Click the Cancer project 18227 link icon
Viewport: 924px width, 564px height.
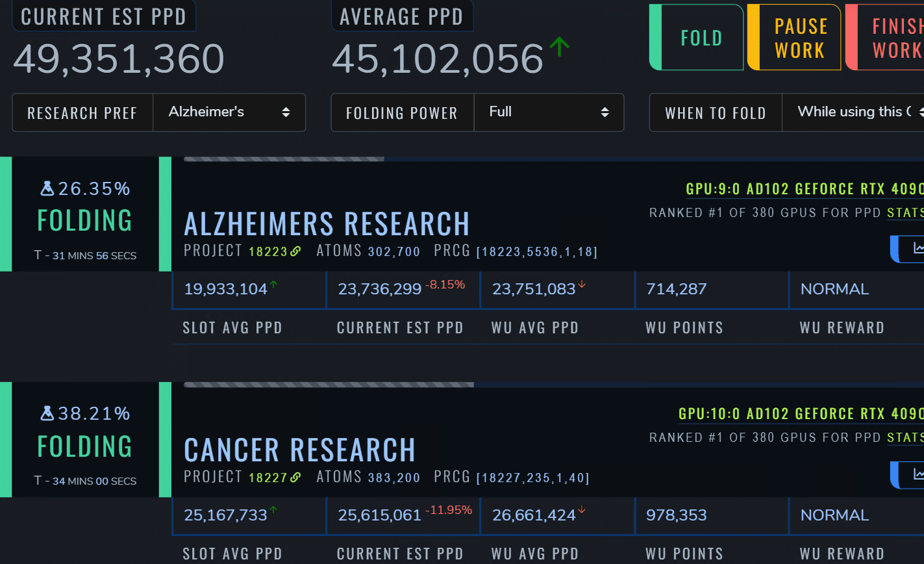[296, 478]
